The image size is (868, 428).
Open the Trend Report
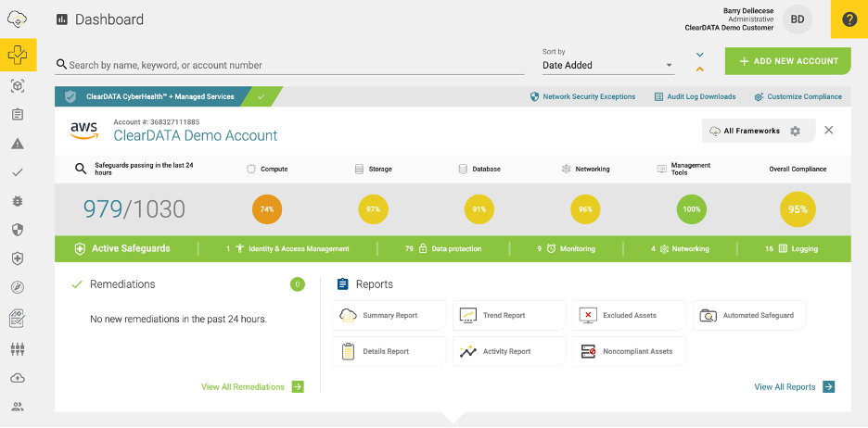point(509,315)
